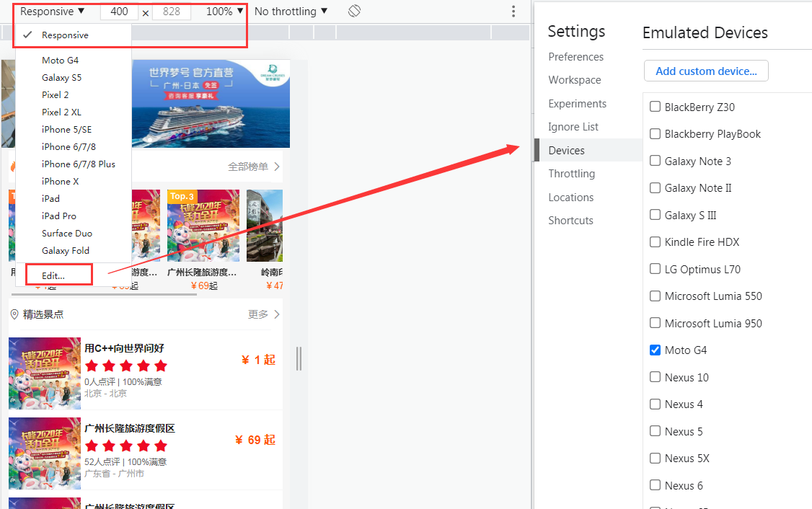Open the Ignore List settings section
Viewport: 812px width, 509px height.
tap(573, 127)
